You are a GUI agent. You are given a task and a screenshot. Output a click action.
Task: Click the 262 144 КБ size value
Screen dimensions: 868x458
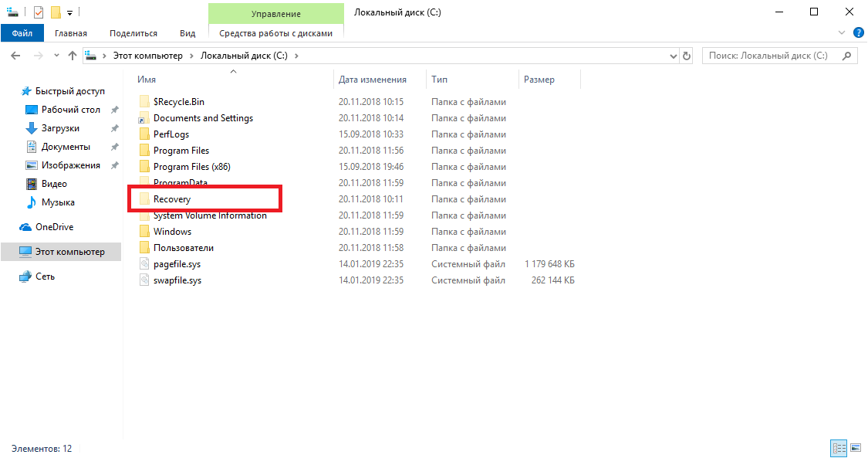(x=553, y=280)
